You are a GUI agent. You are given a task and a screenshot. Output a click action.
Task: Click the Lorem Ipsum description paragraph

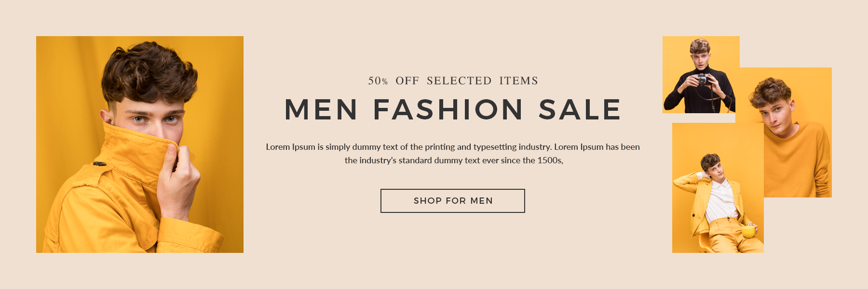[453, 154]
